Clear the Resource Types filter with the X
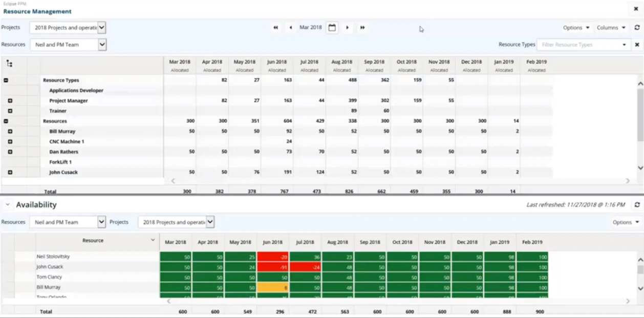Image resolution: width=644 pixels, height=318 pixels. pyautogui.click(x=636, y=45)
